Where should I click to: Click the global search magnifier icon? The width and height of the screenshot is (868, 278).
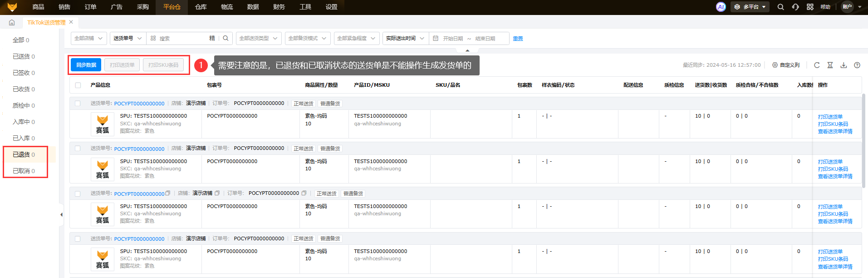click(780, 7)
